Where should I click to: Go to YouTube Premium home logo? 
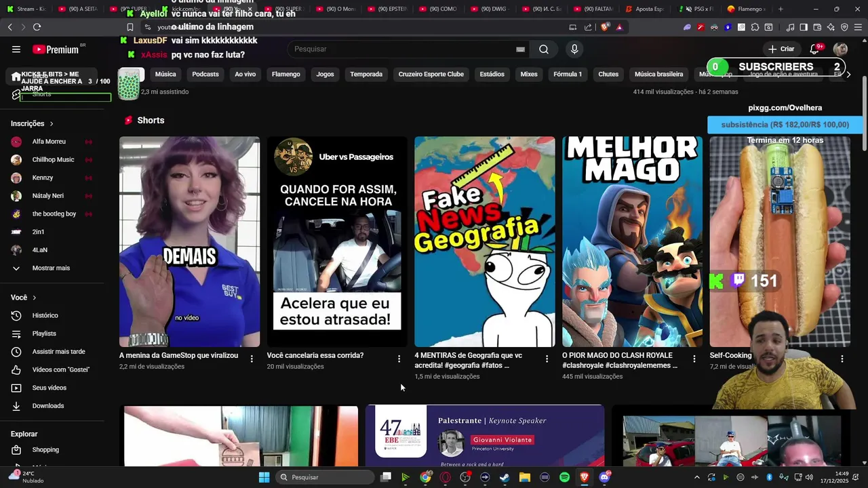[x=56, y=49]
